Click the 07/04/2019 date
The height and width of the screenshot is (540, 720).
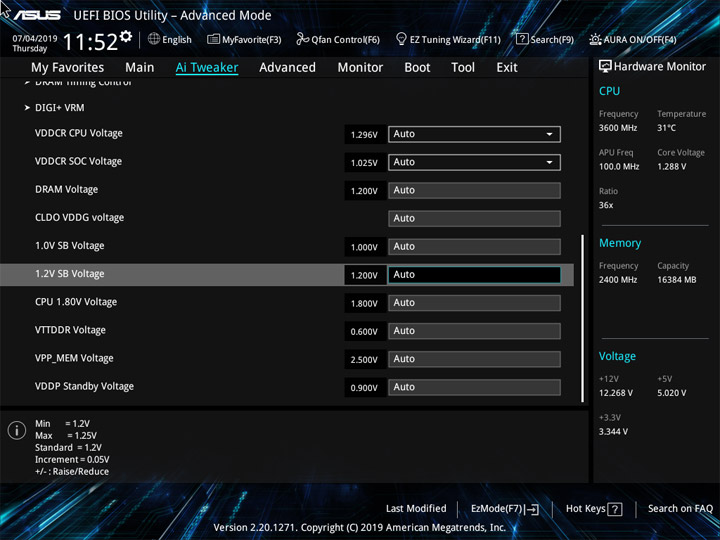point(35,39)
